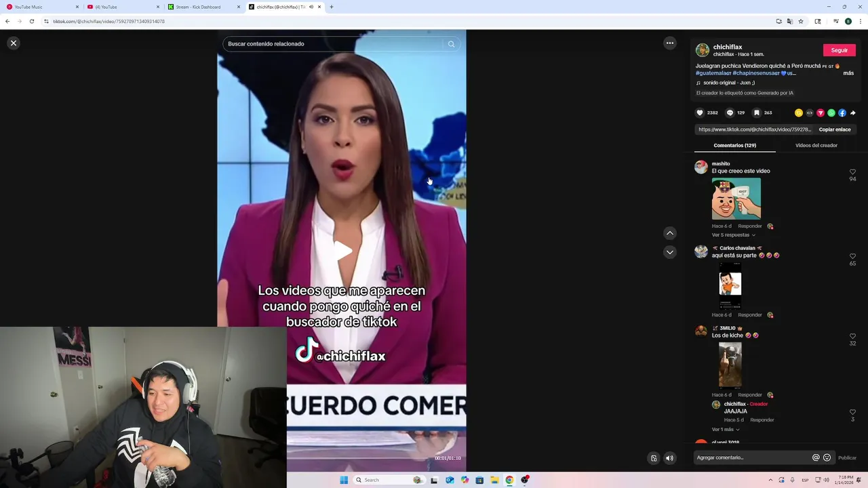Like the video with heart icon
Image resolution: width=868 pixels, height=488 pixels.
point(700,113)
